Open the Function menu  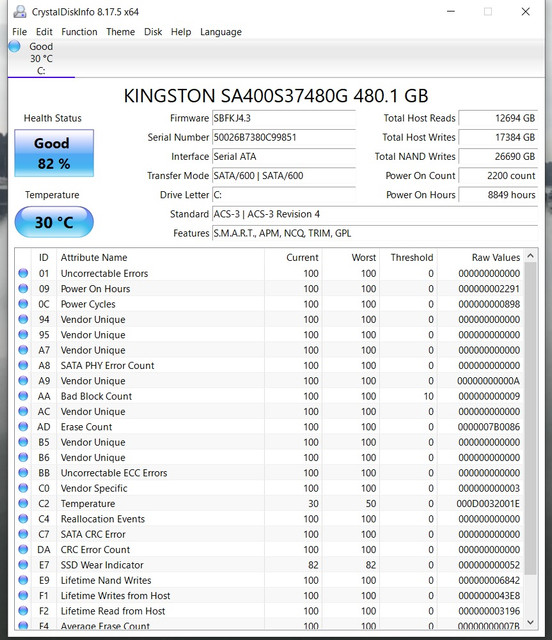(x=79, y=32)
